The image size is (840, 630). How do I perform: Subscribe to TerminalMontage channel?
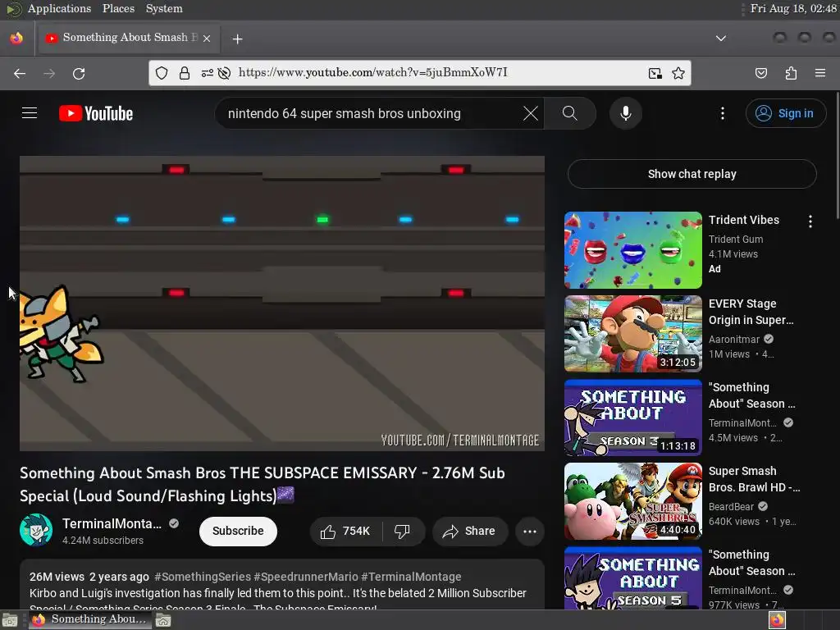[x=238, y=531]
